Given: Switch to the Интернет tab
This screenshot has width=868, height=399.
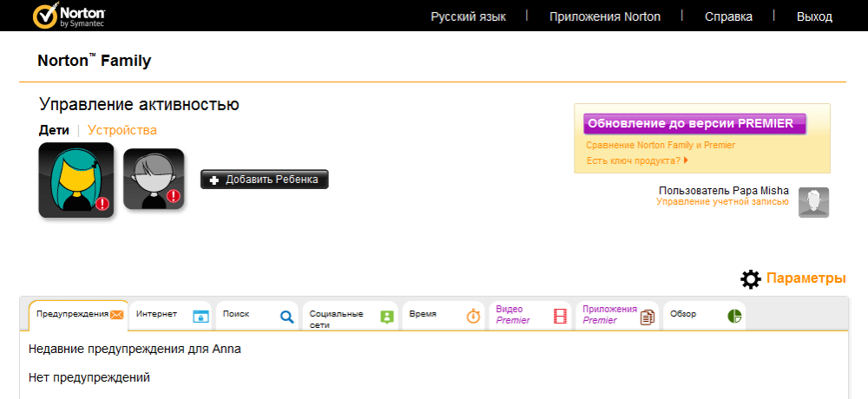Looking at the screenshot, I should [x=170, y=316].
